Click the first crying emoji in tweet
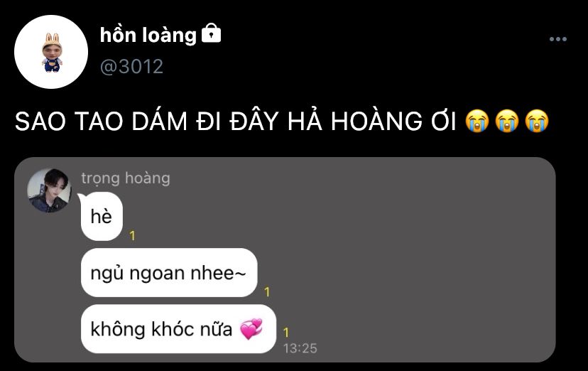The image size is (588, 371). point(477,121)
